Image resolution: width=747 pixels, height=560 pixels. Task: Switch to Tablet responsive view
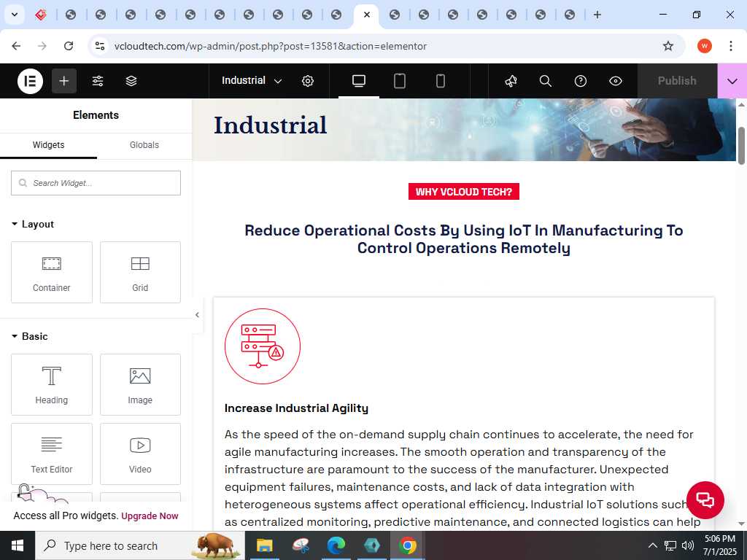400,81
